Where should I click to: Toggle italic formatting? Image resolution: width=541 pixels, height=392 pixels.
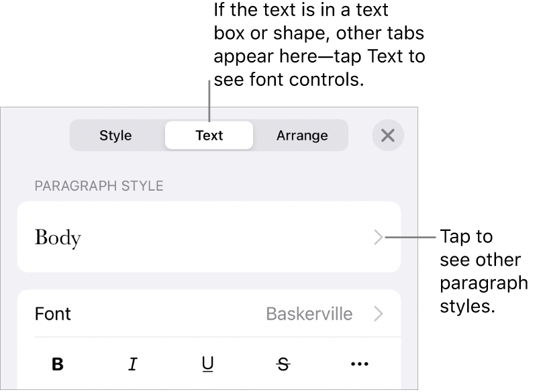[133, 364]
